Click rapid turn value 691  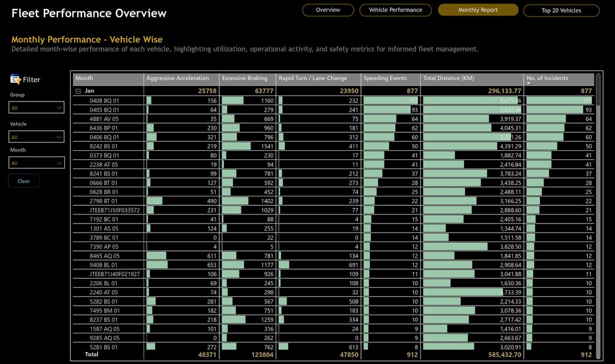(353, 265)
